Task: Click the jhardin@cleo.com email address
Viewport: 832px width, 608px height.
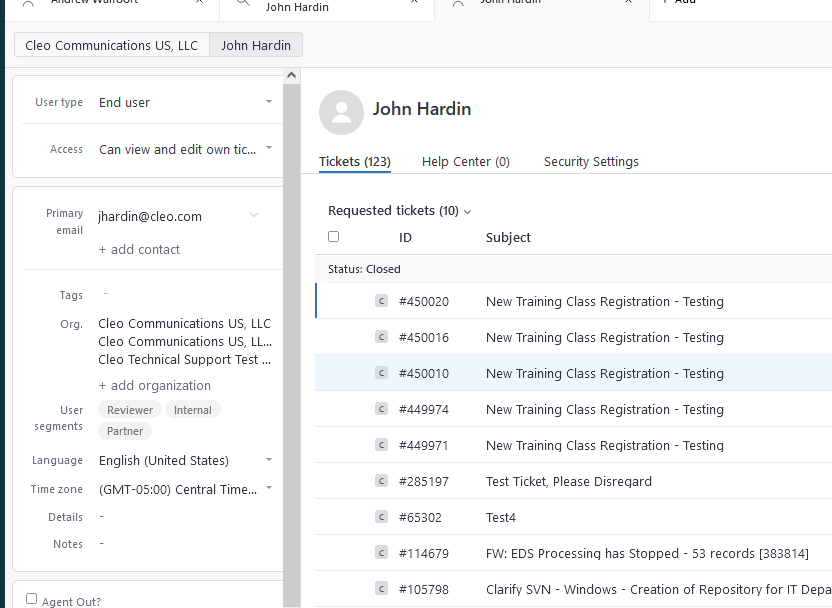Action: 150,216
